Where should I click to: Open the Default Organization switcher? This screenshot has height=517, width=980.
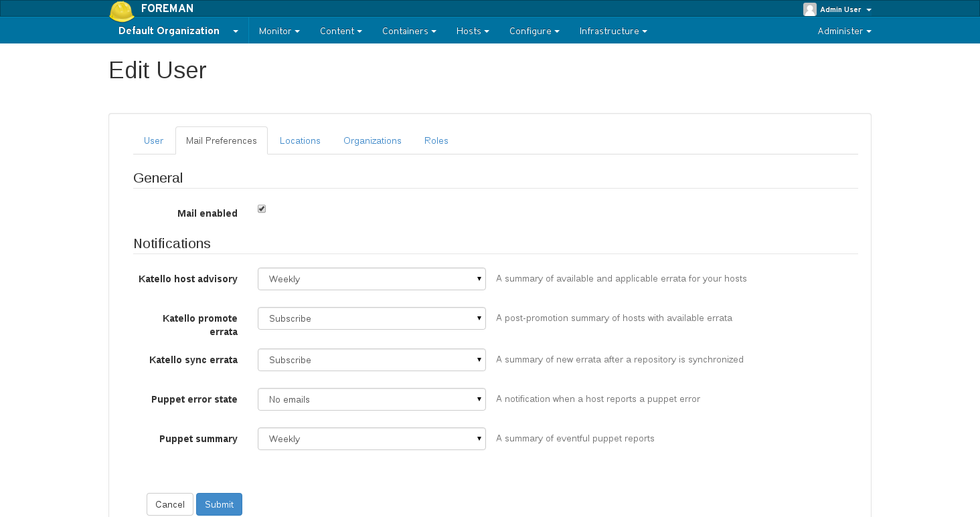178,31
